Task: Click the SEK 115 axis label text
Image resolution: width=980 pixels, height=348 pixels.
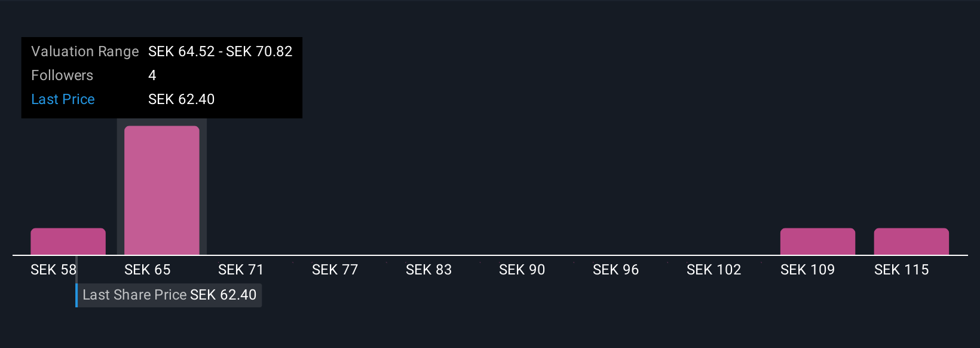Action: pos(901,270)
